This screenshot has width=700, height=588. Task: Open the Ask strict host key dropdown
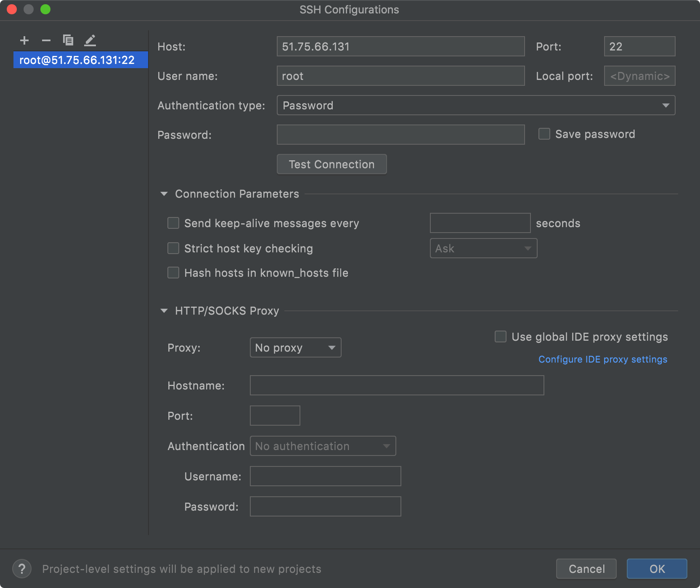pyautogui.click(x=483, y=248)
